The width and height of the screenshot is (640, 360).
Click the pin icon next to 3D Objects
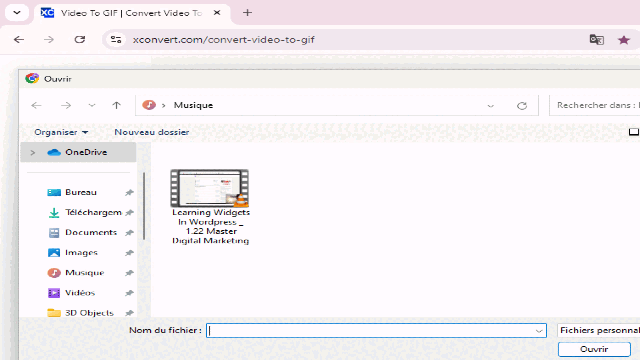coord(129,313)
